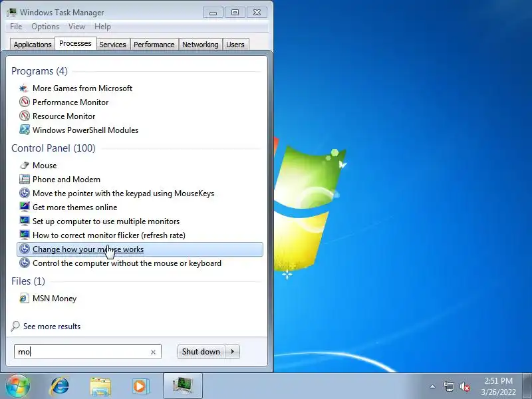The width and height of the screenshot is (532, 399).
Task: Click the icon for Control the computer without mouse or keyboard
Action: coord(24,263)
